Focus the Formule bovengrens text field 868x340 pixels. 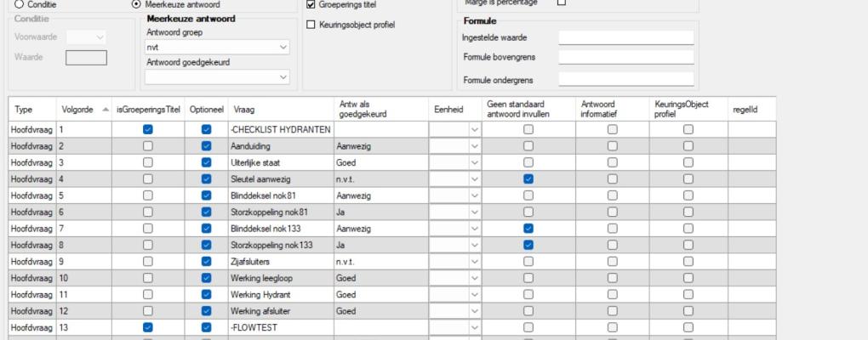[625, 57]
